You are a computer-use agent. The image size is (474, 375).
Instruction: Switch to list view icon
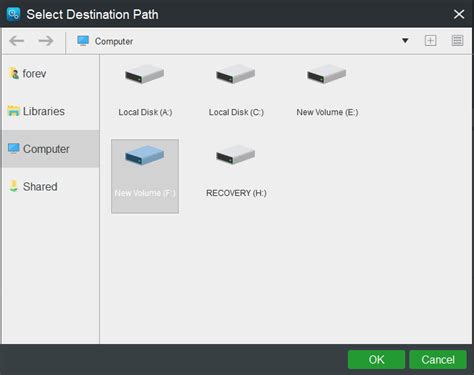tap(457, 41)
